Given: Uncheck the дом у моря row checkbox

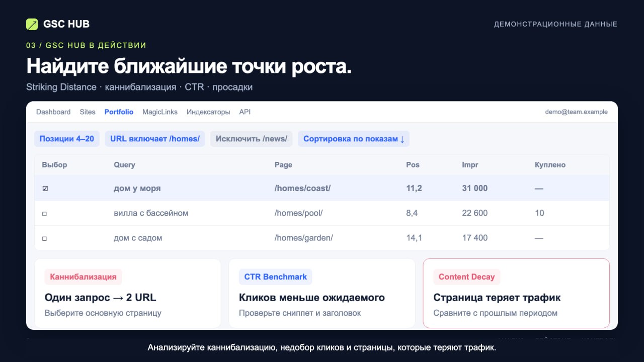Looking at the screenshot, I should [x=45, y=189].
